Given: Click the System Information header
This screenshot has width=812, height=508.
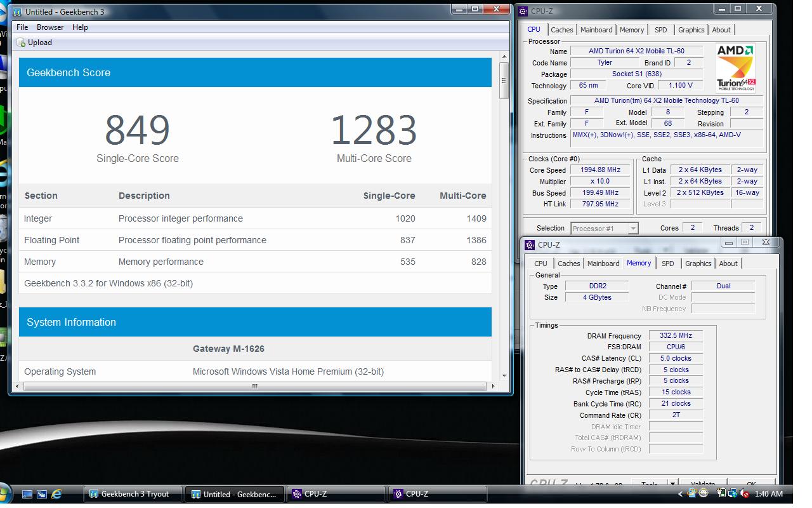Looking at the screenshot, I should (255, 322).
